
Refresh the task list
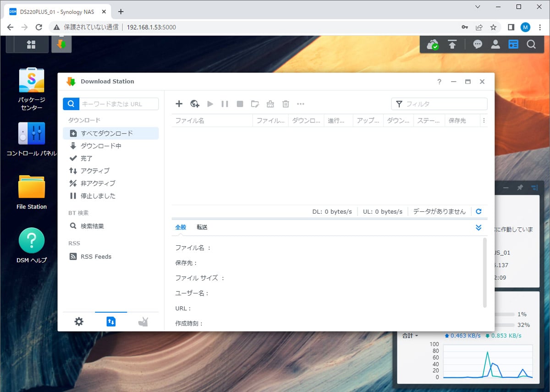click(479, 211)
